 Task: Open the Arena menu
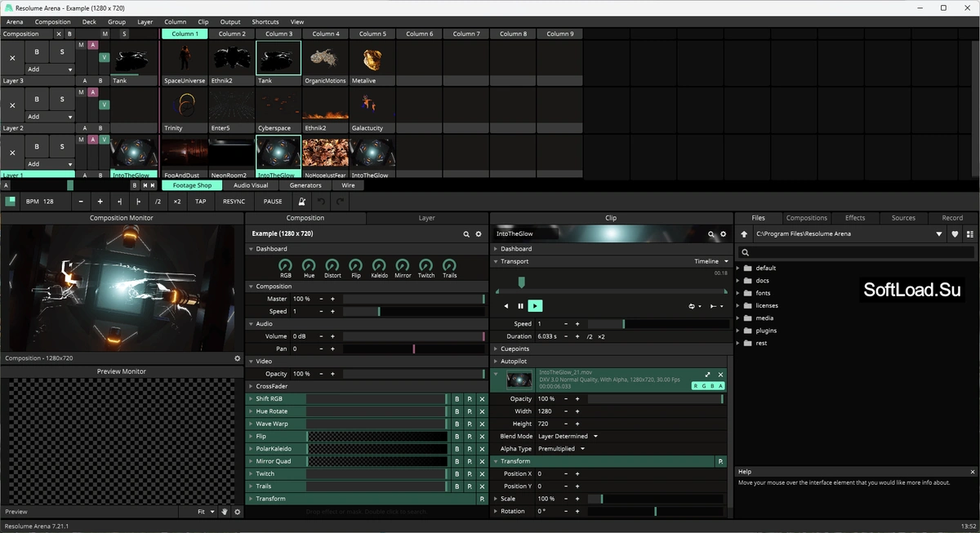click(15, 22)
